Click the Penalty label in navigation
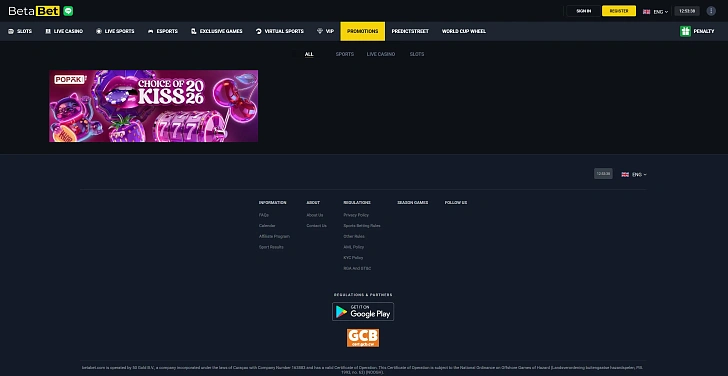Screen dimensions: 728x376 704,31
